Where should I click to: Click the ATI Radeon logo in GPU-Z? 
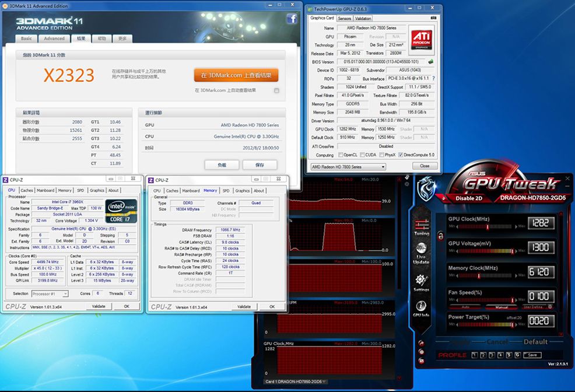coord(422,40)
